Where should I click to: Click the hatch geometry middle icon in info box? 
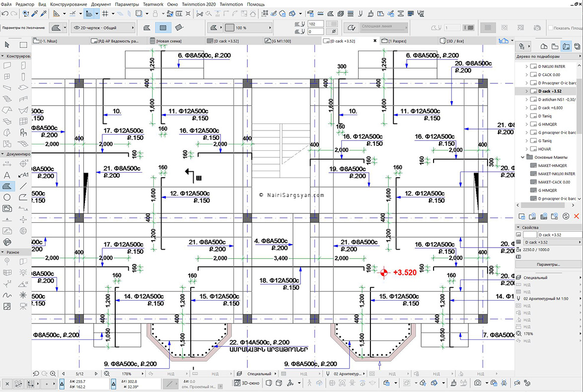click(x=163, y=28)
